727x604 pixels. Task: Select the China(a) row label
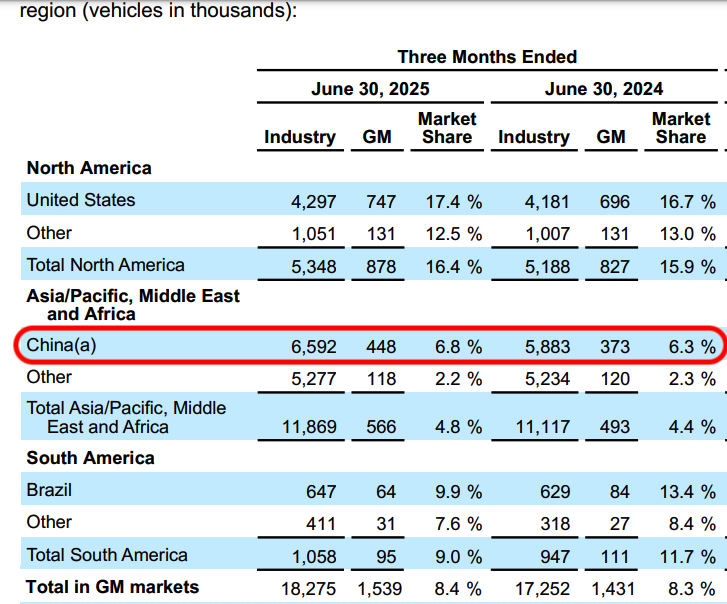pos(62,346)
